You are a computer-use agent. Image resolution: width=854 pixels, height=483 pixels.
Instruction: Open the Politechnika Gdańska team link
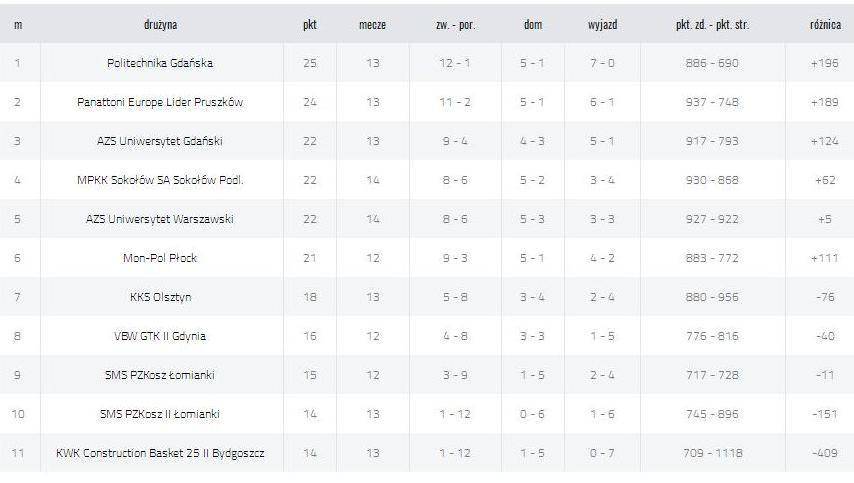tap(160, 63)
